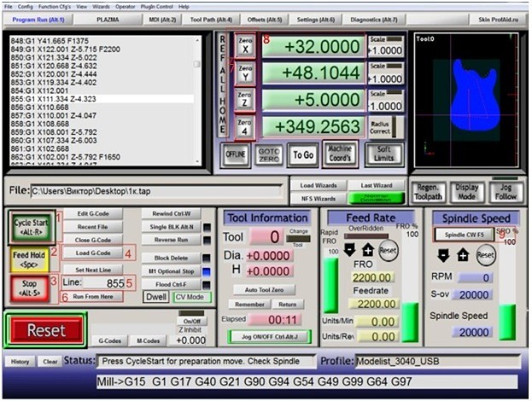Toggle the OFFLINE button

point(236,155)
